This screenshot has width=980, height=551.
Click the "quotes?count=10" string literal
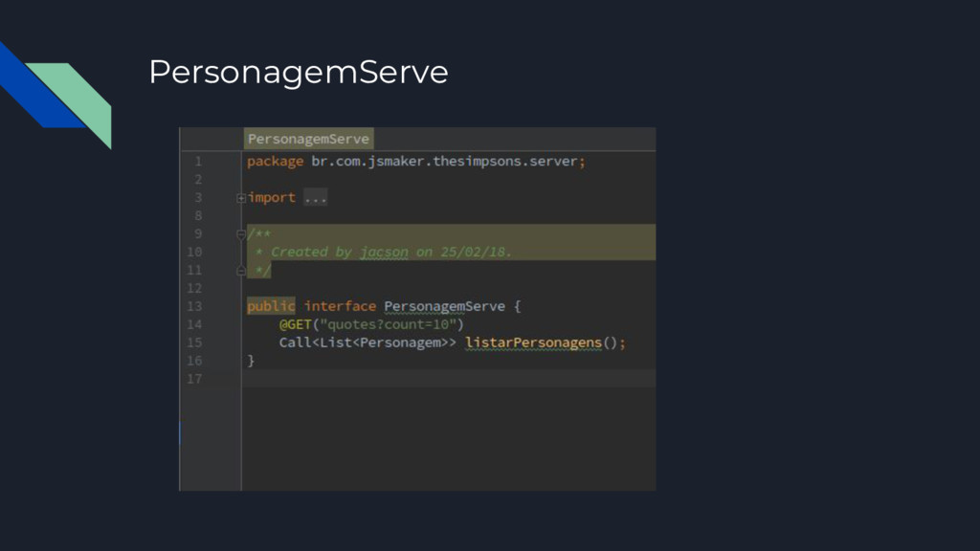389,324
